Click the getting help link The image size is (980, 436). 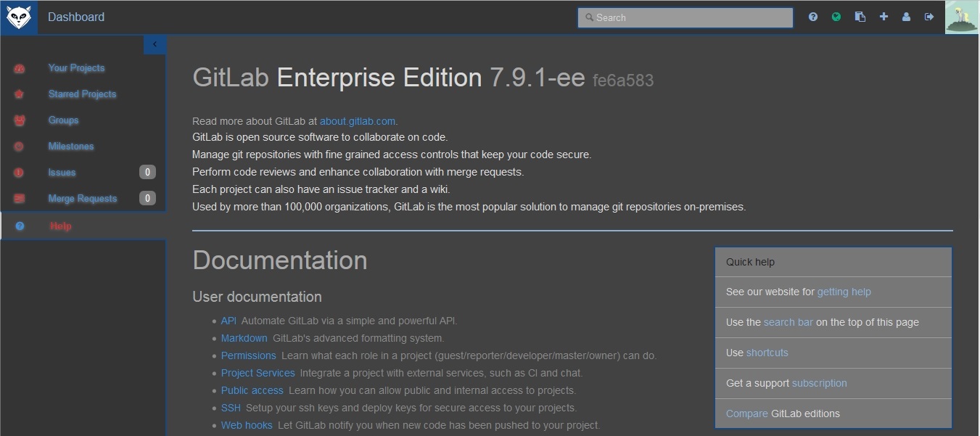[x=844, y=292]
